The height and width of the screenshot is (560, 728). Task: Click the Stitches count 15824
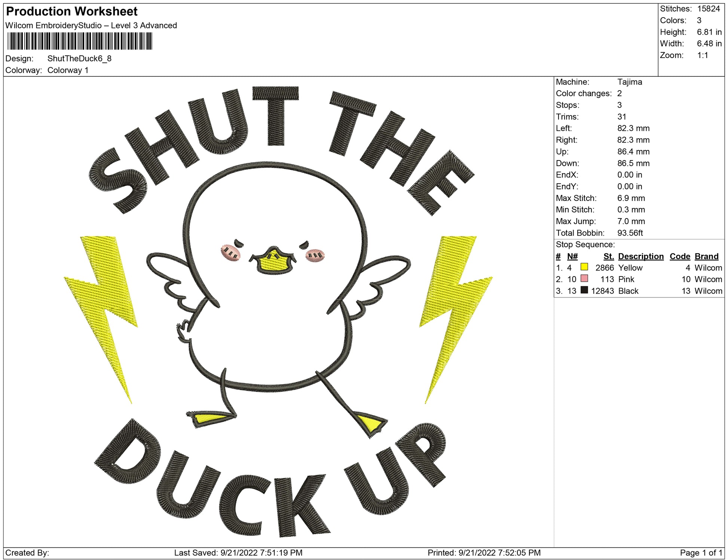[x=708, y=9]
